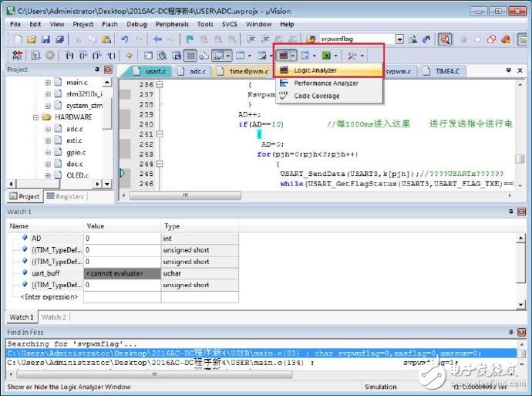Select the dac.c file in project tree
Image resolution: width=532 pixels, height=396 pixels.
[x=75, y=164]
